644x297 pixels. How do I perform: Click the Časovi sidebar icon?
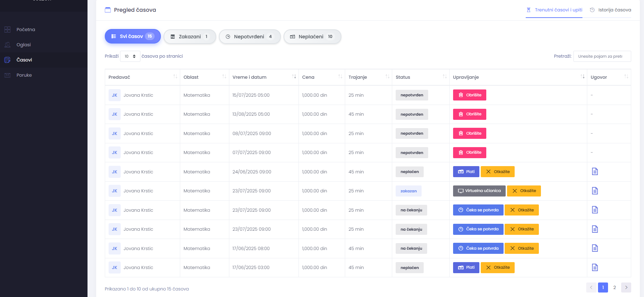tap(8, 60)
